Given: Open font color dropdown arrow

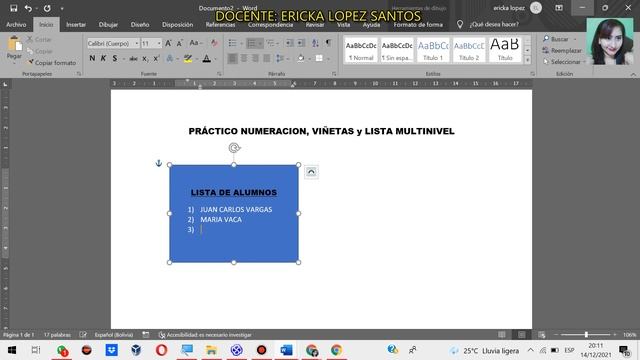Looking at the screenshot, I should [216, 59].
